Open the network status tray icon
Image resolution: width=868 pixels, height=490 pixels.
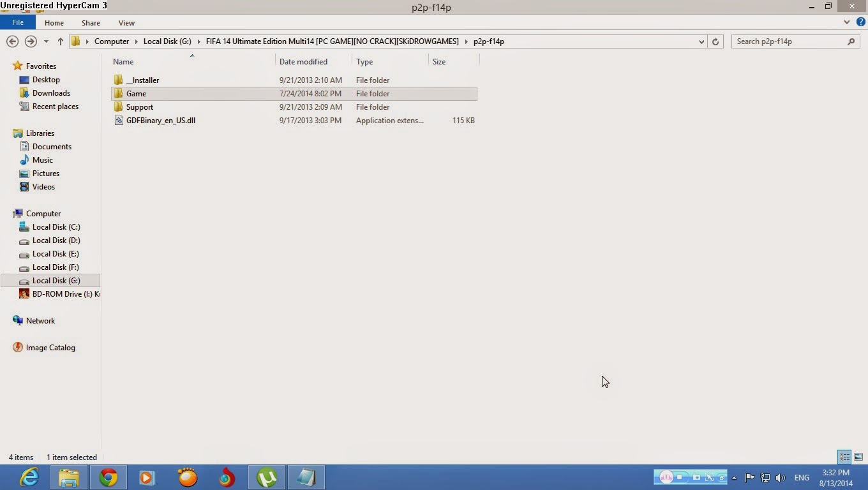point(765,478)
